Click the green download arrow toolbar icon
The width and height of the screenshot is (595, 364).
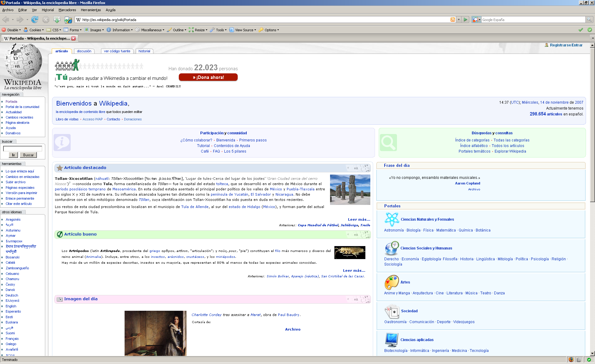click(57, 20)
